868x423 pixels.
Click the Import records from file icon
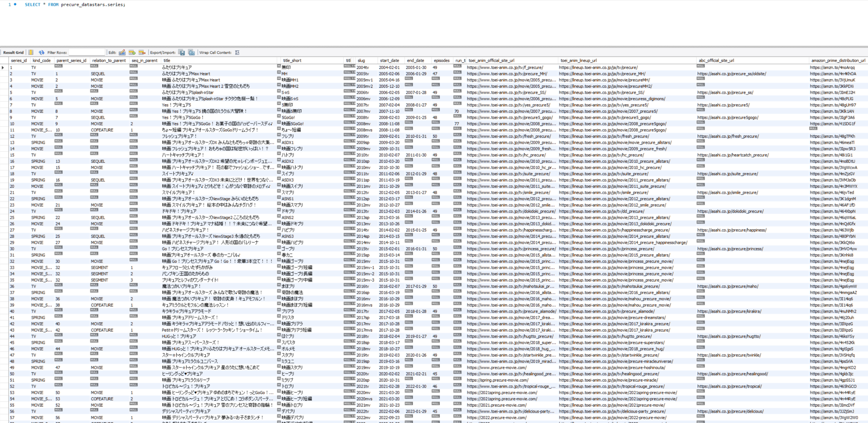click(x=192, y=53)
